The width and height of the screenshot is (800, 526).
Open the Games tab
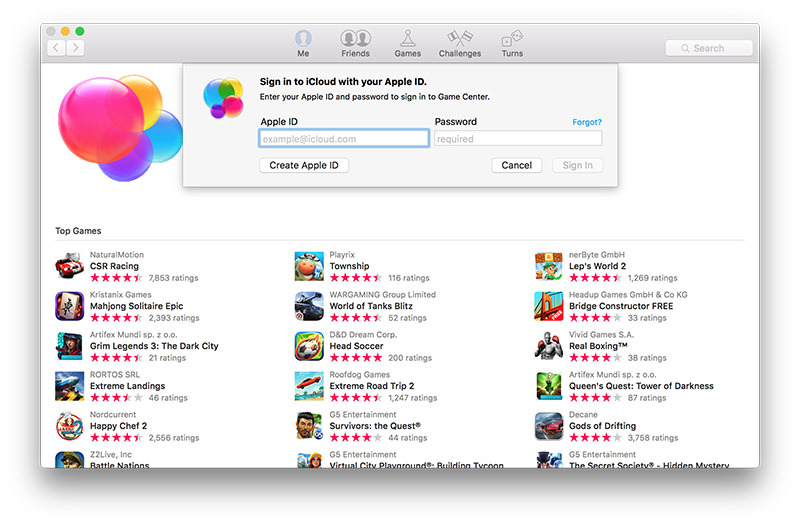pos(407,43)
